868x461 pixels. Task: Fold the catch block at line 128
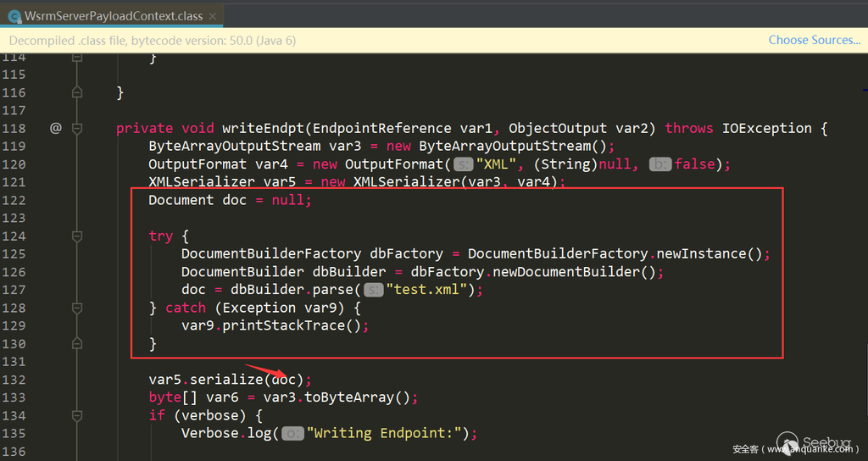[x=77, y=308]
